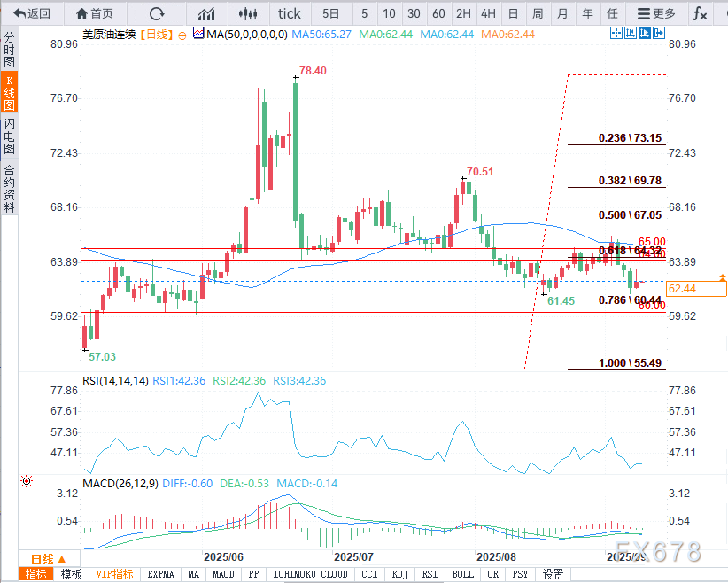Viewport: 728px width, 583px height.
Task: Select the MACD tab in the indicator bar
Action: 223,574
